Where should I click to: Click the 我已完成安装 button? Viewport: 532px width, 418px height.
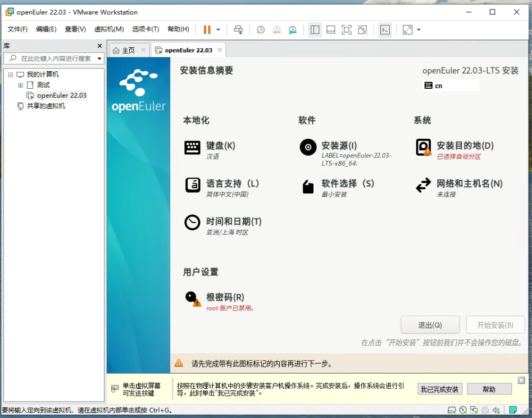click(439, 389)
